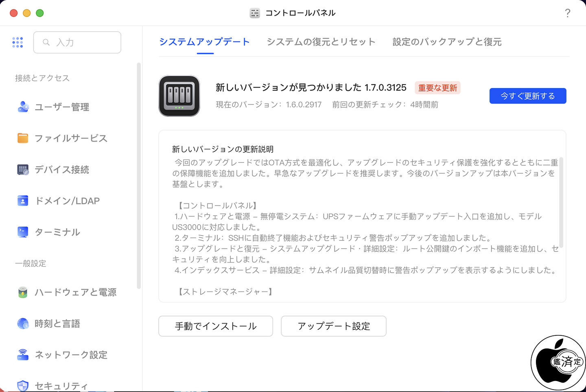
Task: Click the 時刻と言語 globe clock icon
Action: 23,324
